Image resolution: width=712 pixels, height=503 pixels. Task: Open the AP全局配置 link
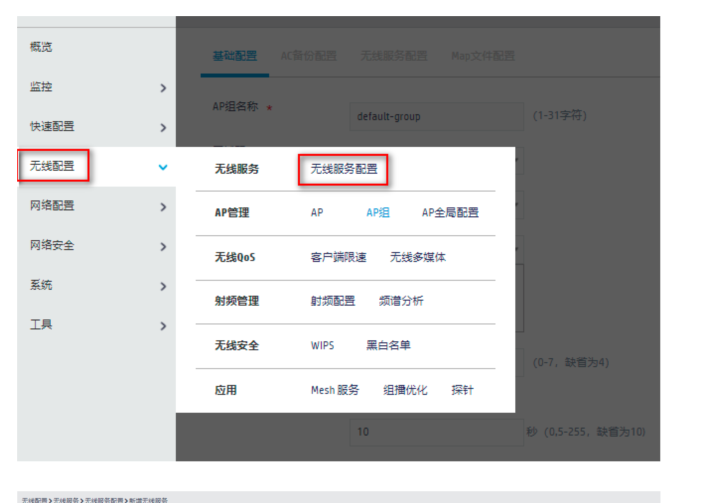click(x=450, y=212)
